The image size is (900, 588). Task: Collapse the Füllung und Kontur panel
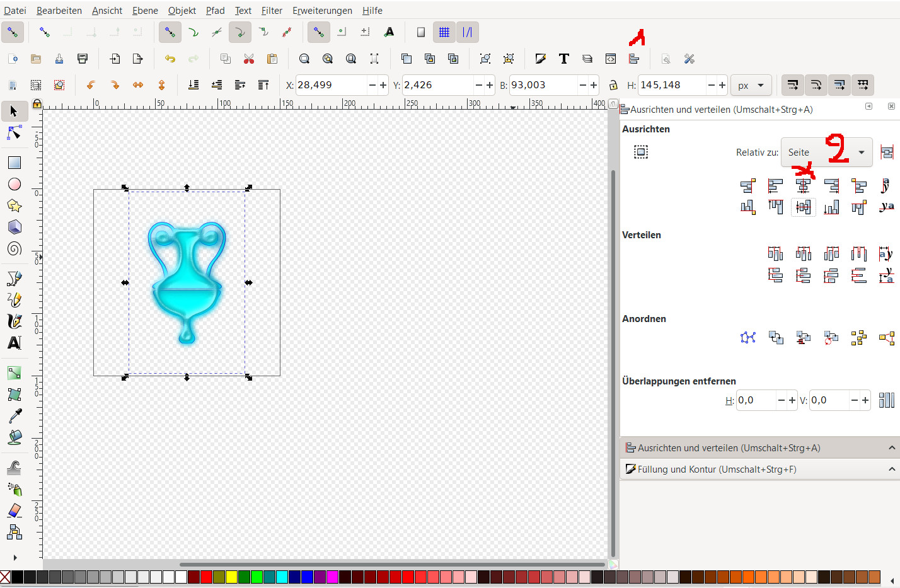[891, 470]
